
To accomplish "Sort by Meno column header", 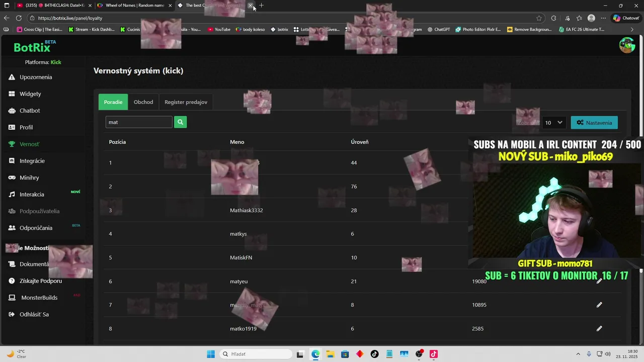I will pos(237,142).
